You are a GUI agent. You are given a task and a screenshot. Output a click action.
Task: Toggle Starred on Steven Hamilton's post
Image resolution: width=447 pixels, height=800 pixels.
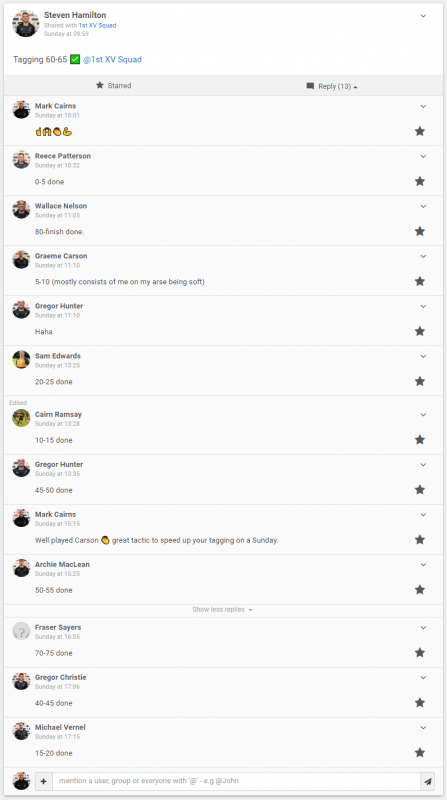[x=113, y=86]
